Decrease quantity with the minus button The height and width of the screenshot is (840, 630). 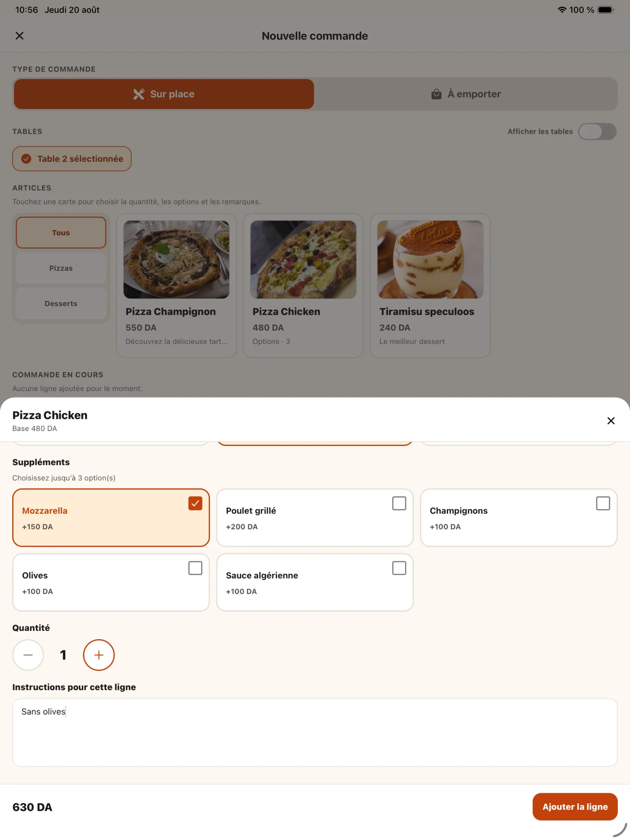coord(28,655)
